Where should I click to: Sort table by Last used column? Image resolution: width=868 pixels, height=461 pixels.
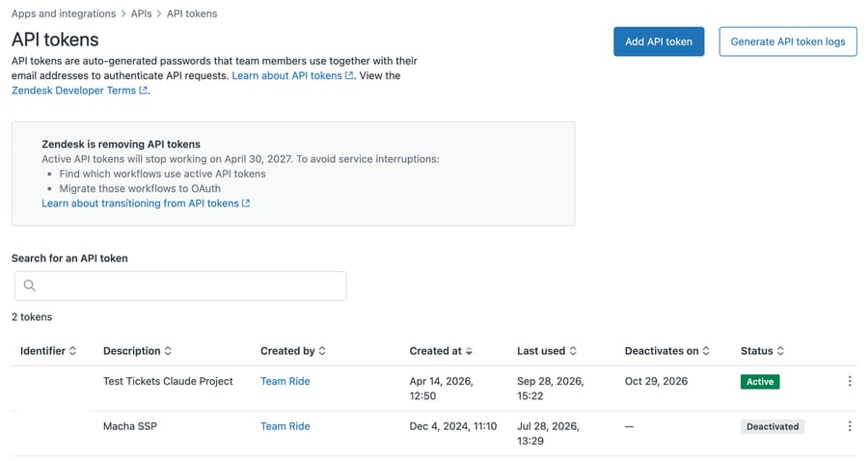(547, 351)
